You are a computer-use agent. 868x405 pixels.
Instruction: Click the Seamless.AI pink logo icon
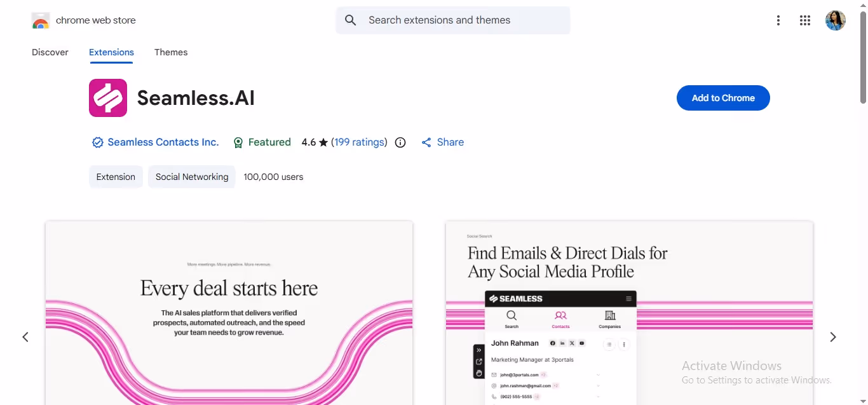108,98
